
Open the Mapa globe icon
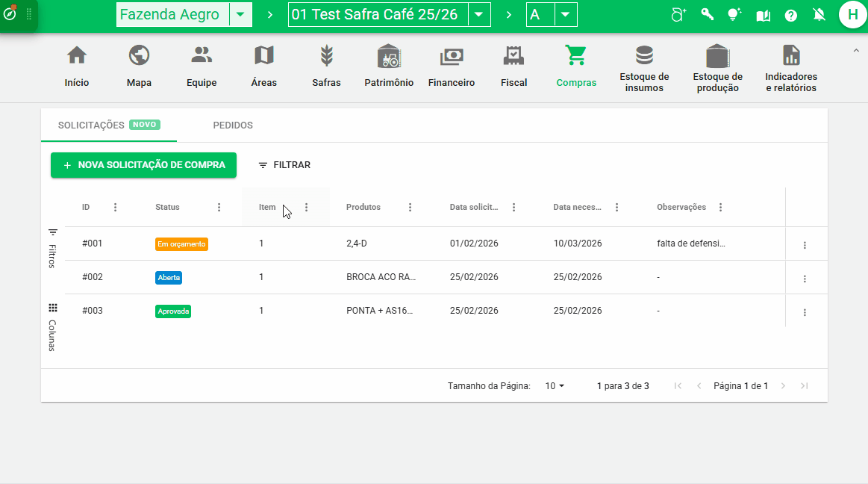point(139,56)
